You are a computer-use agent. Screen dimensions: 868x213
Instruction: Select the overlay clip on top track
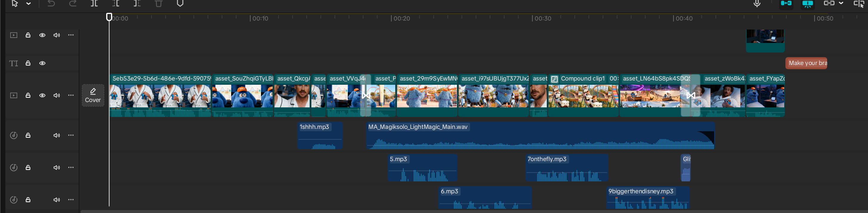click(765, 41)
